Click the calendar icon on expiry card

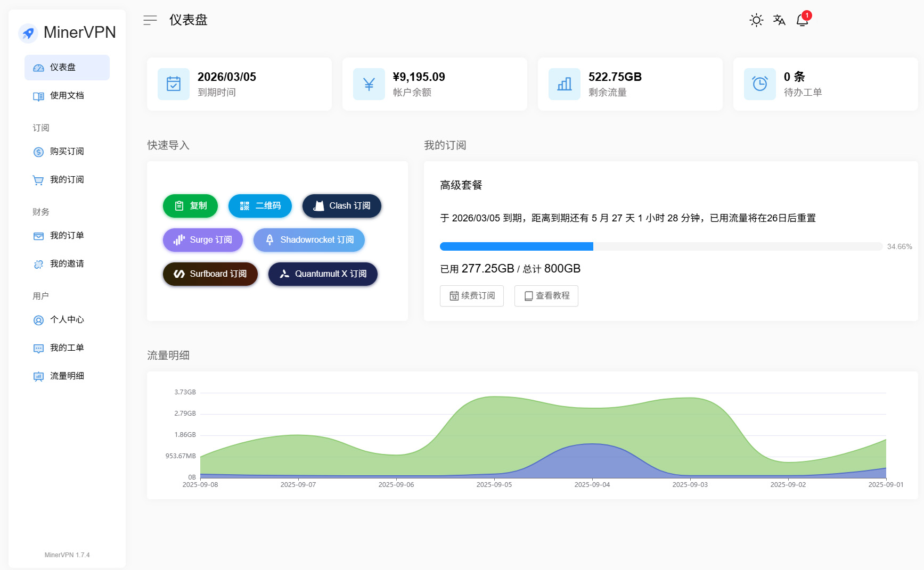pyautogui.click(x=174, y=84)
